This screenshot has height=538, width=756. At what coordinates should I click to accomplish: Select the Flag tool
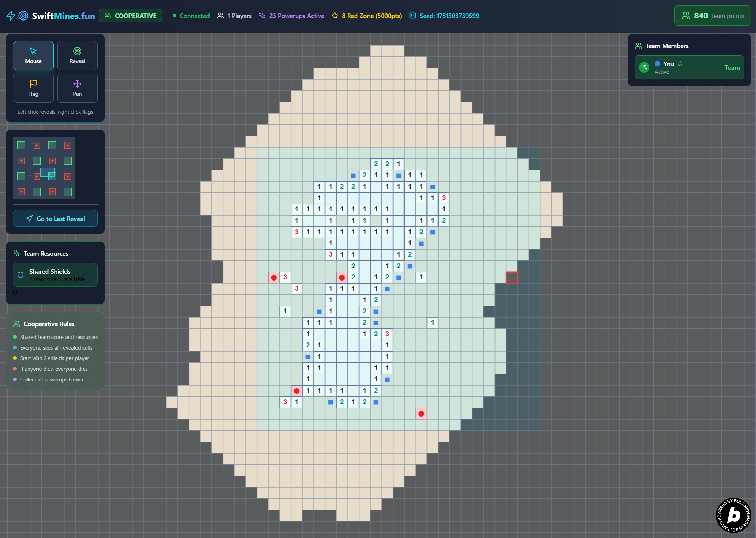[33, 88]
